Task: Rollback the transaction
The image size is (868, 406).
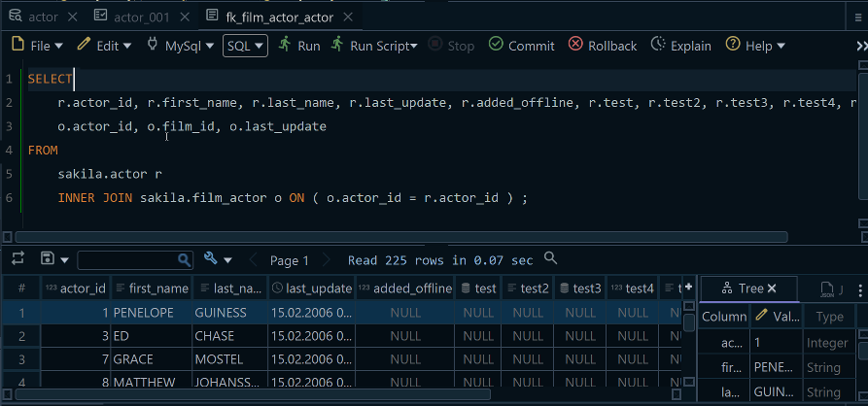Action: pyautogui.click(x=603, y=46)
